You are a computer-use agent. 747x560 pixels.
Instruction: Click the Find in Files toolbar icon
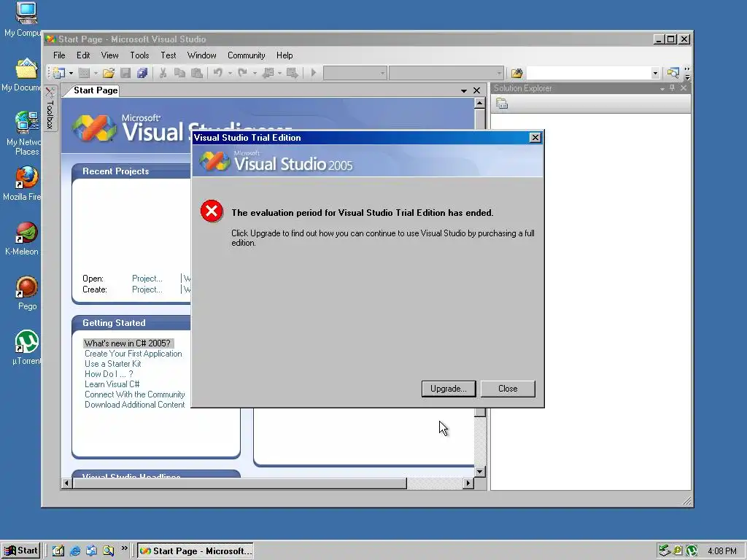pyautogui.click(x=517, y=73)
